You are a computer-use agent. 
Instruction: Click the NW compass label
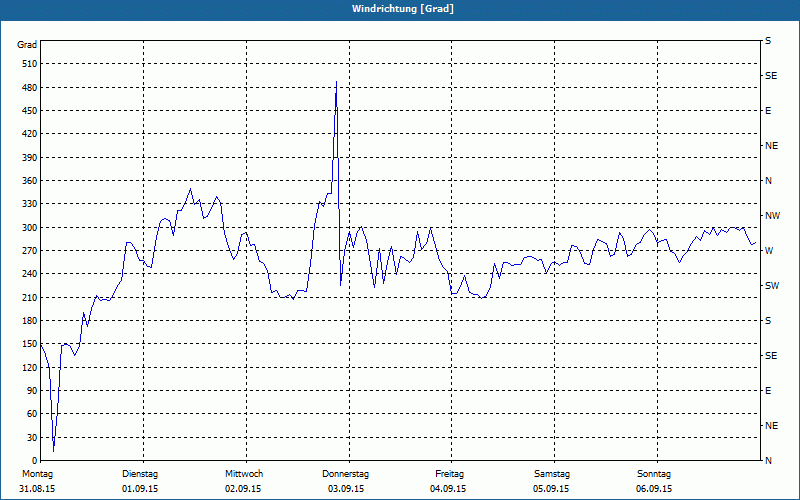tap(773, 216)
